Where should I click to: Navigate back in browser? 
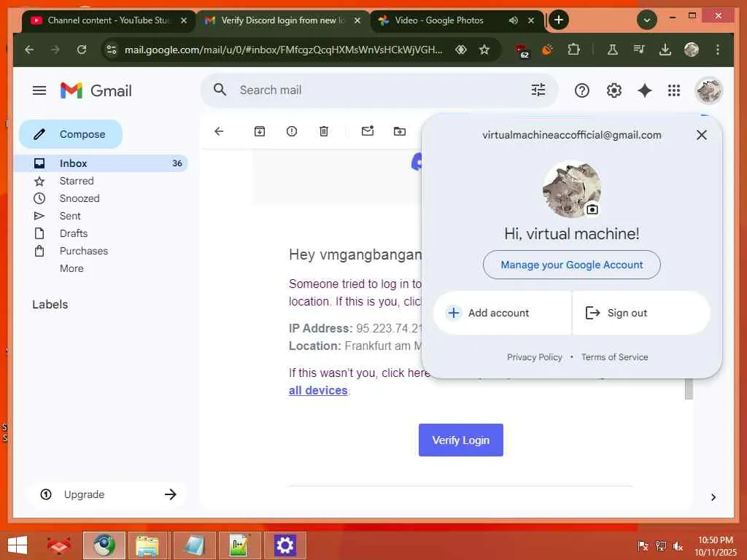tap(29, 50)
